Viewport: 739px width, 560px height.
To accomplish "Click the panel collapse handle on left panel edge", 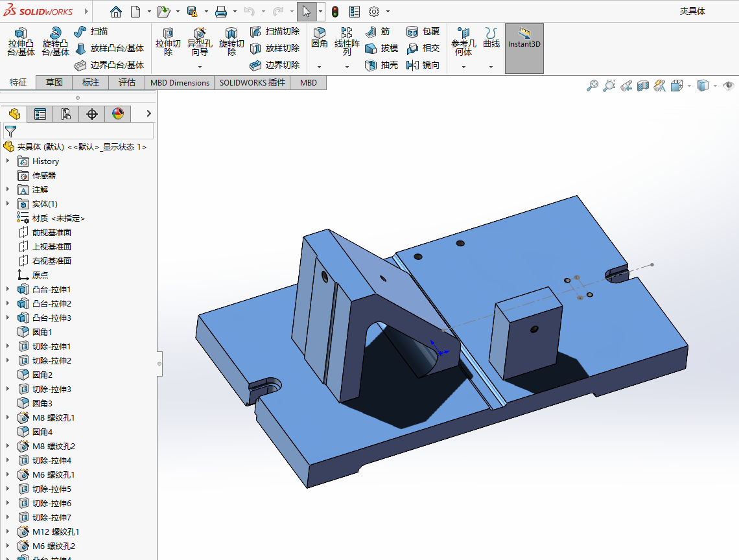I will click(x=159, y=364).
